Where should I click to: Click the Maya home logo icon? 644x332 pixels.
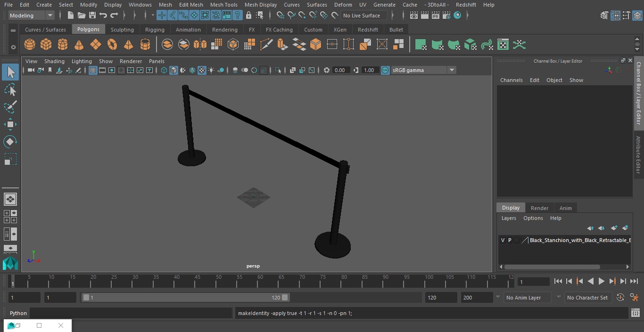[x=10, y=263]
